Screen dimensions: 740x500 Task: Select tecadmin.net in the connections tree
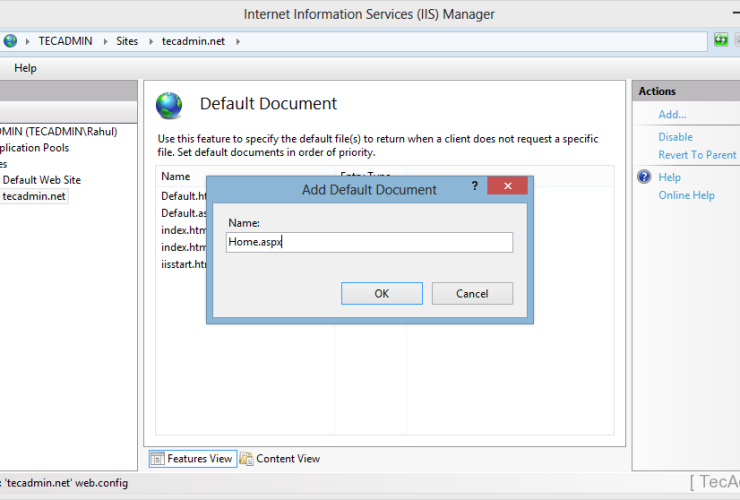(34, 196)
